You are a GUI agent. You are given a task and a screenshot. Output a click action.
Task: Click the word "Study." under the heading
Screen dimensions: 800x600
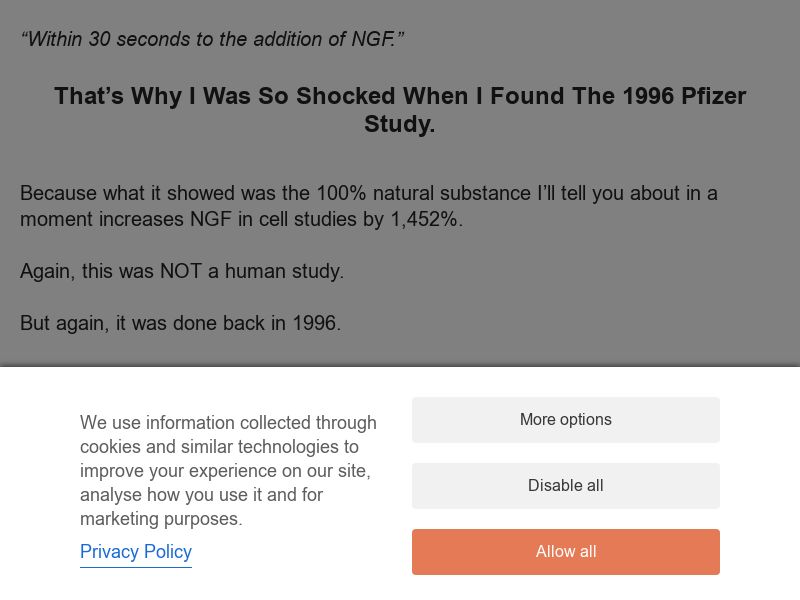tap(400, 125)
